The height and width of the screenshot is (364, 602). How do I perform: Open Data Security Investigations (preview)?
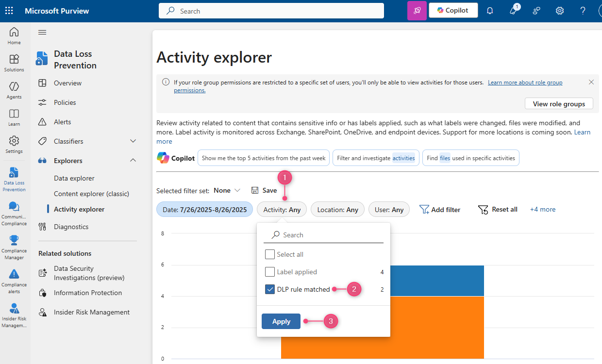click(x=89, y=273)
